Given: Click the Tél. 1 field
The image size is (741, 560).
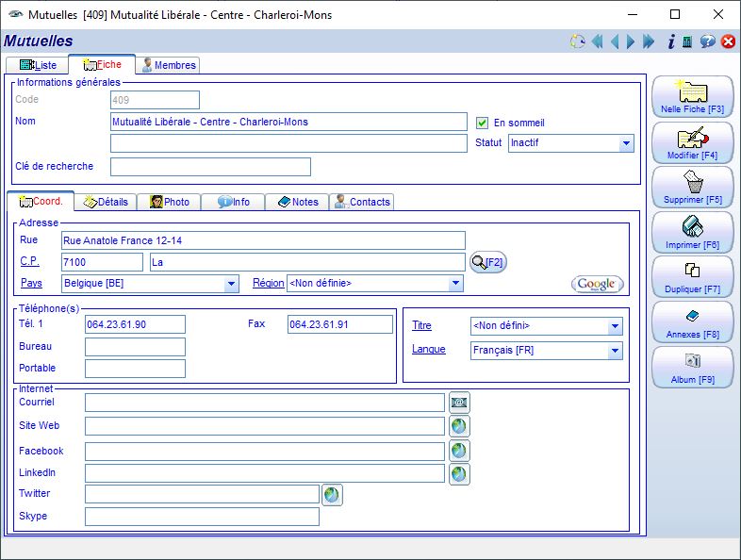Looking at the screenshot, I should click(135, 324).
